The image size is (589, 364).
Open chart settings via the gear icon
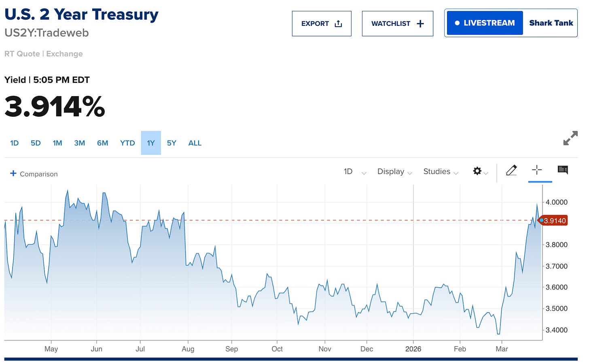click(477, 171)
